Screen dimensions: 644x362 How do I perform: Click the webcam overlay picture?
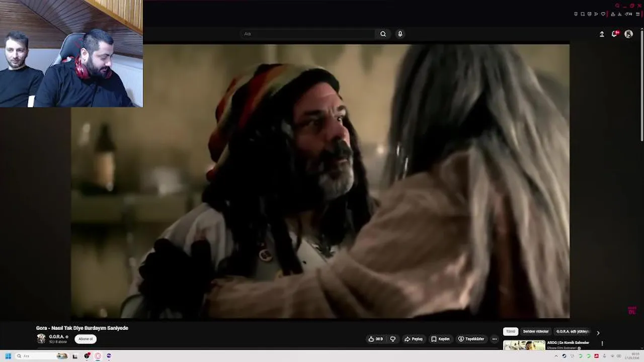coord(71,53)
